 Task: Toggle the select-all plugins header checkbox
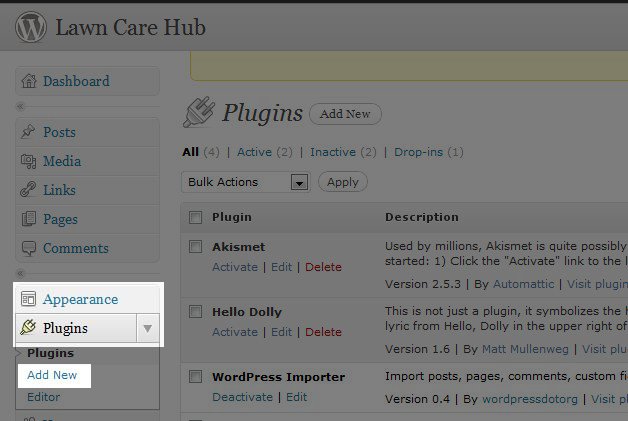[x=195, y=217]
